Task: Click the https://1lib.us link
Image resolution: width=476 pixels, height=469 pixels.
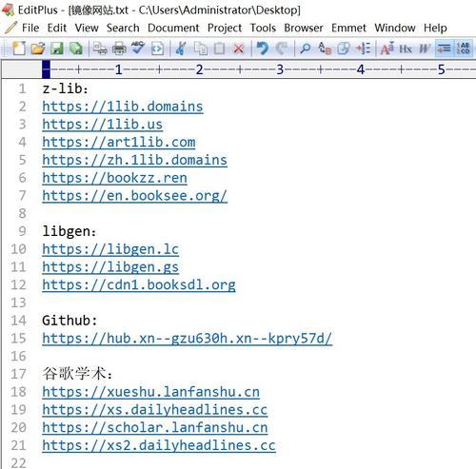Action: [x=103, y=125]
